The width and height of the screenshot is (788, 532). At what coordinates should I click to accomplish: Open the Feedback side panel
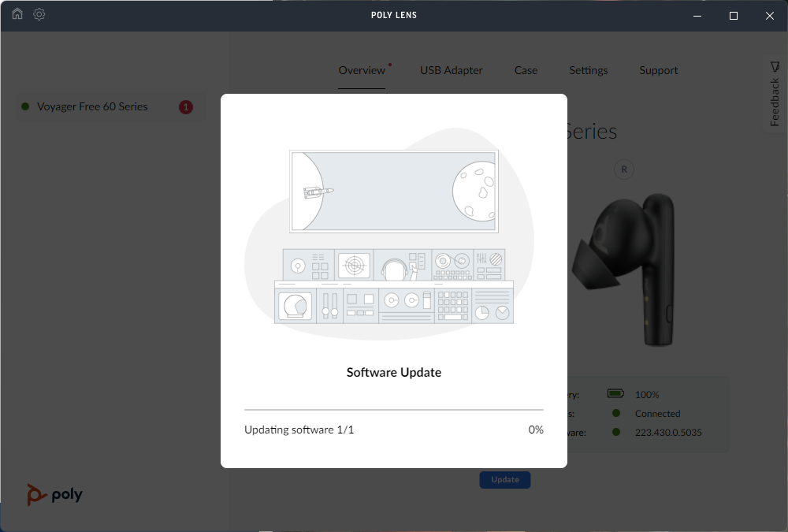click(775, 94)
